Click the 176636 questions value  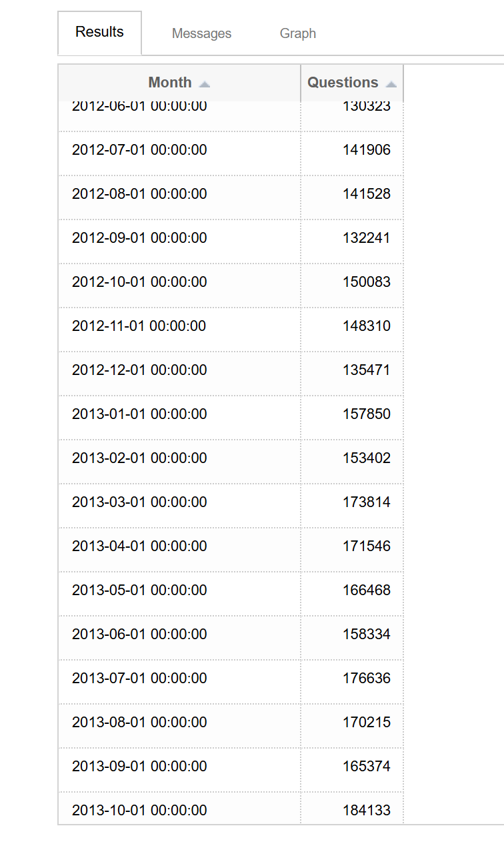pyautogui.click(x=367, y=678)
